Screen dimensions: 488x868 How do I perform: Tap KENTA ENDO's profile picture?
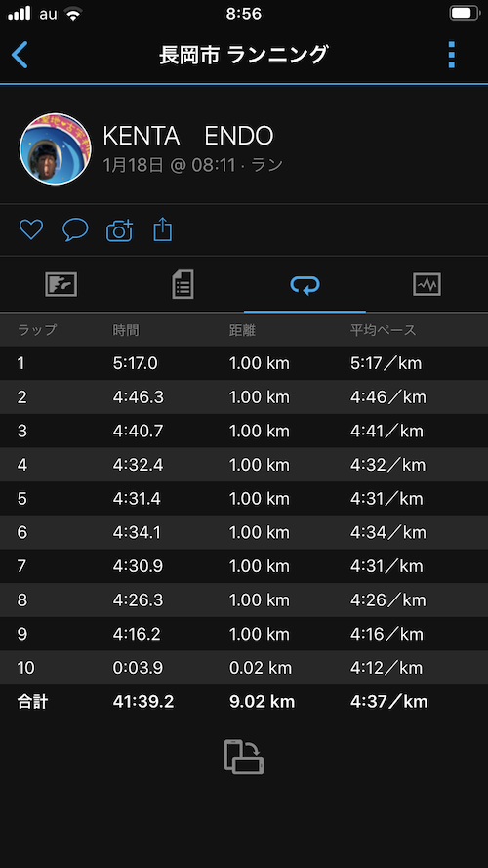[56, 149]
